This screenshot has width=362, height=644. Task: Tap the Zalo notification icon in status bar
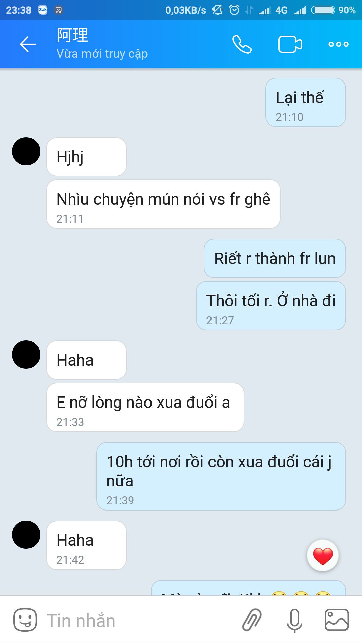[43, 10]
